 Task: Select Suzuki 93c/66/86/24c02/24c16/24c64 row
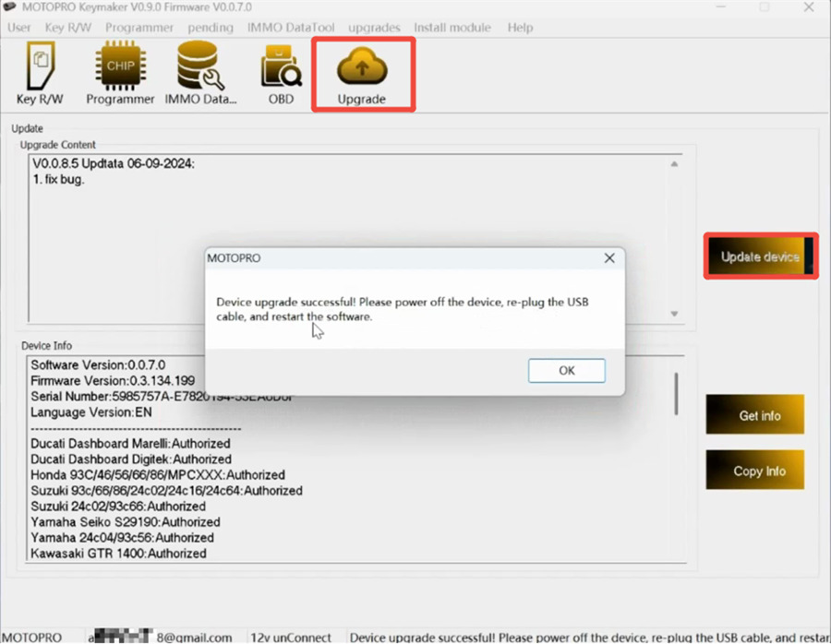[166, 491]
